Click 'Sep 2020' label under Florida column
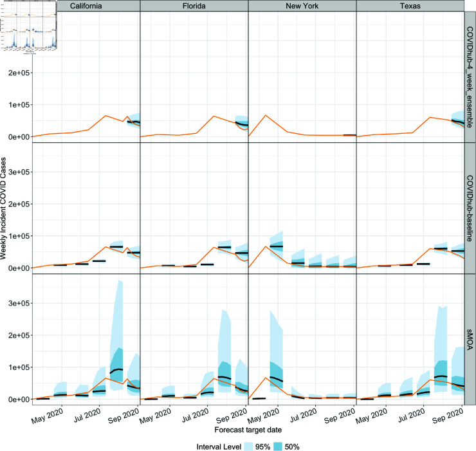The height and width of the screenshot is (451, 476). [x=232, y=416]
